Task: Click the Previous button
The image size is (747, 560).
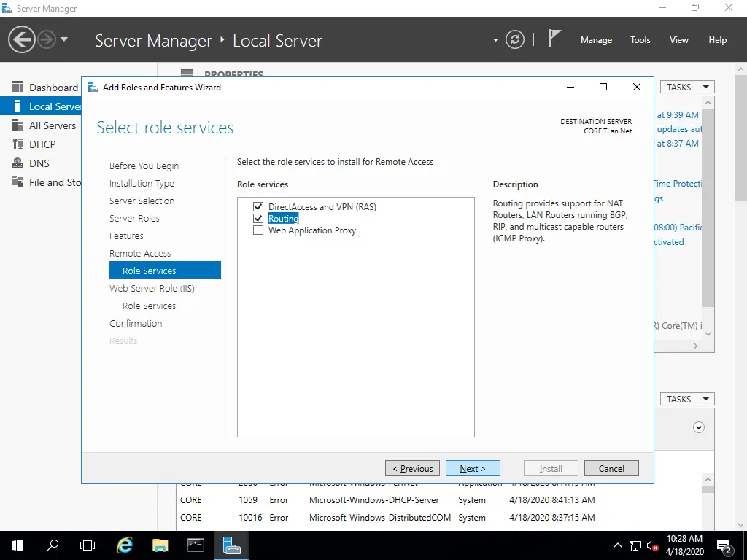Action: 412,468
